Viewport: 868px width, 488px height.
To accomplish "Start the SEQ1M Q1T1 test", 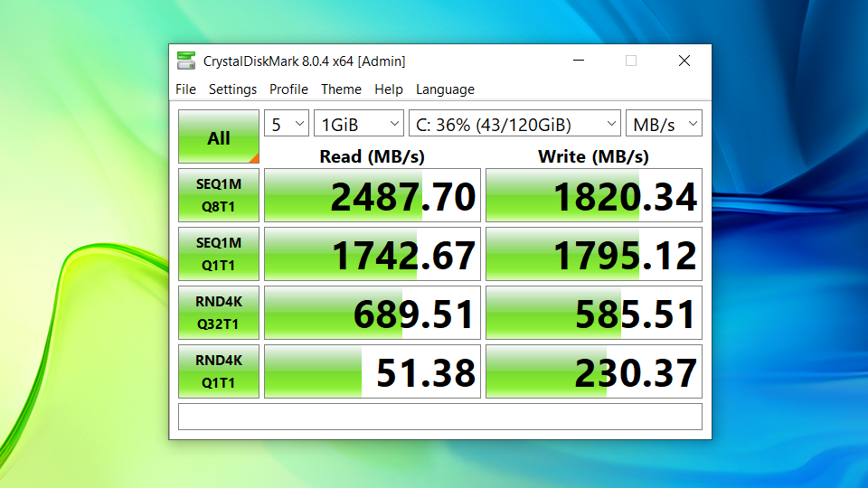I will (x=219, y=254).
